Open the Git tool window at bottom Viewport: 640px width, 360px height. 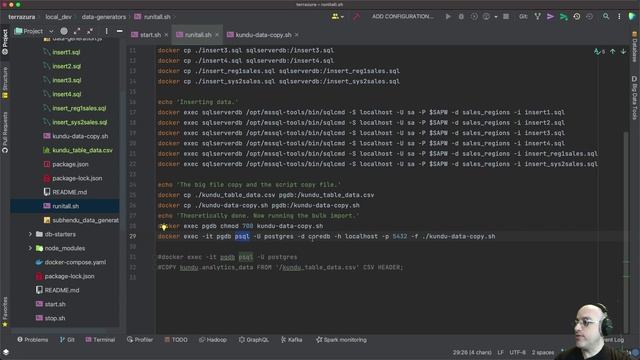[67, 340]
